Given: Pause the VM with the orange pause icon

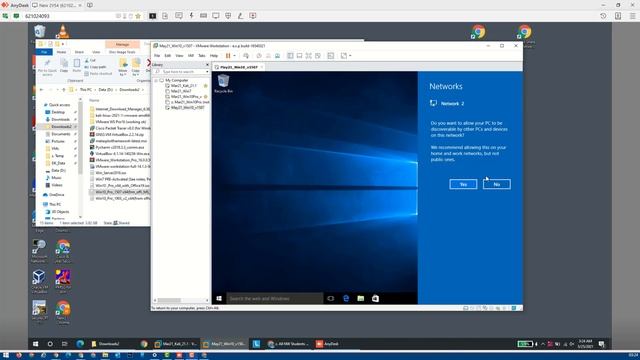Looking at the screenshot, I should 228,56.
